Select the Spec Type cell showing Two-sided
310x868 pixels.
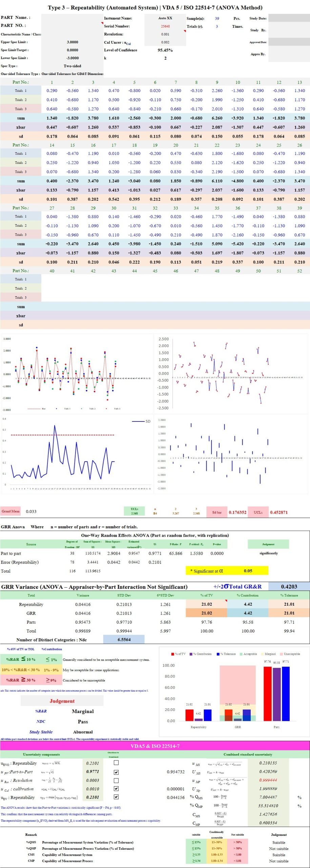click(x=72, y=66)
